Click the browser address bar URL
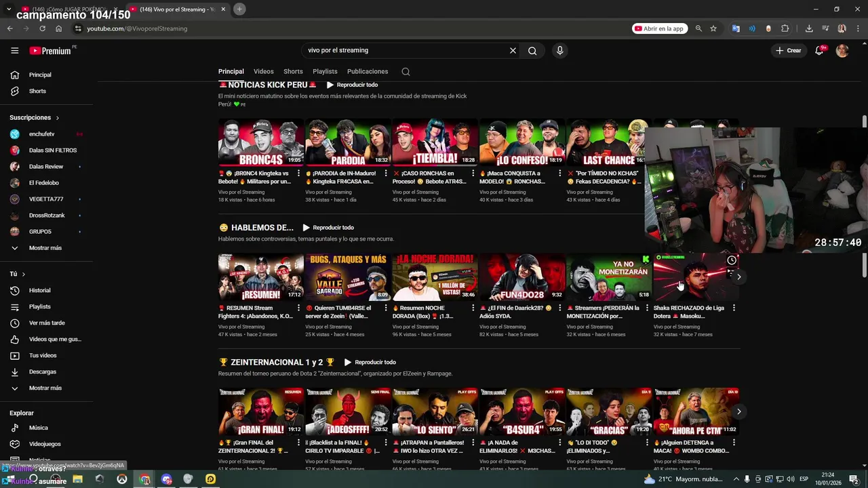 coord(137,28)
